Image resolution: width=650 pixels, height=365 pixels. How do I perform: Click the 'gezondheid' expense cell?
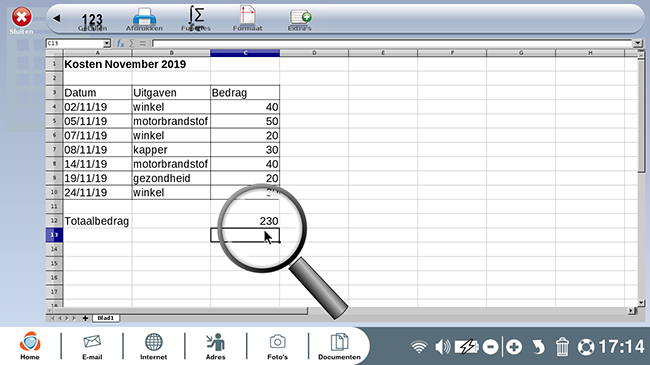pos(171,178)
